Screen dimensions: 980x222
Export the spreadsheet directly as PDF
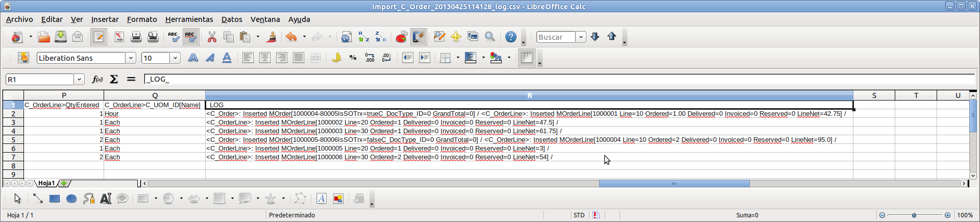click(119, 37)
